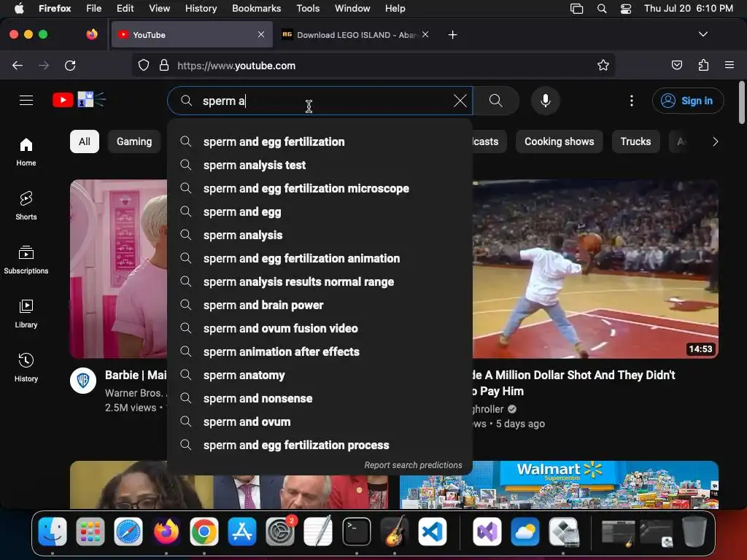Choose 'sperm animation after effects'
Image resolution: width=747 pixels, height=560 pixels.
coord(320,352)
